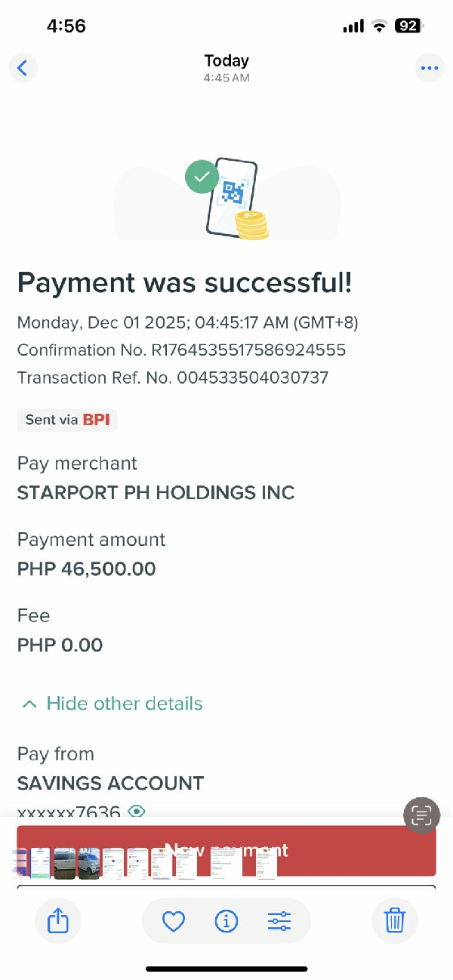
Task: Tap the chevron next to Hide other details
Action: tap(29, 704)
